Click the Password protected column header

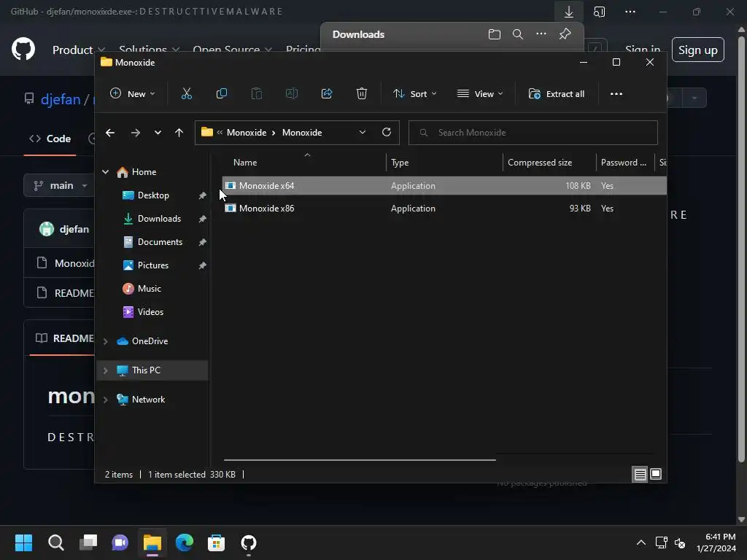tap(624, 163)
